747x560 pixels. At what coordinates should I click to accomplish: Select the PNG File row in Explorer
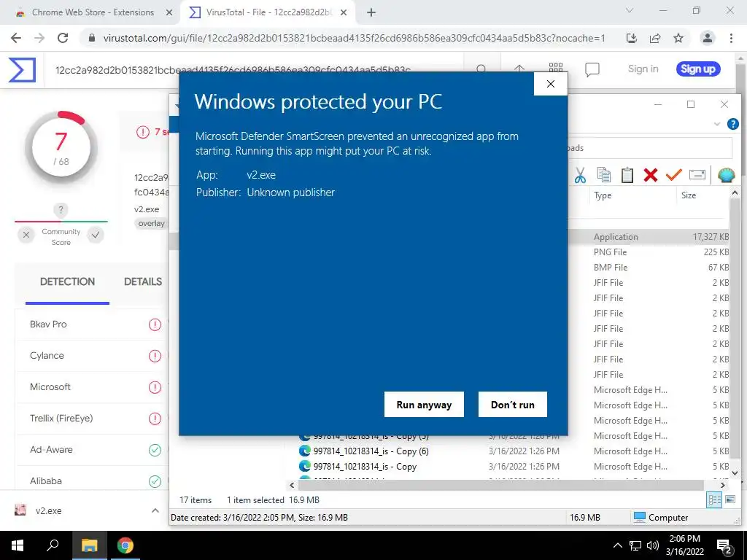pos(648,252)
